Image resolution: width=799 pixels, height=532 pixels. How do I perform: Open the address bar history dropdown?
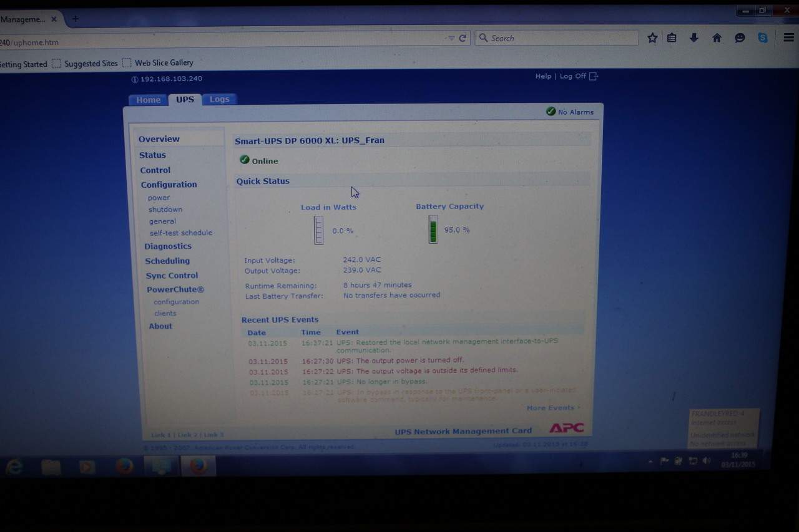coord(451,38)
